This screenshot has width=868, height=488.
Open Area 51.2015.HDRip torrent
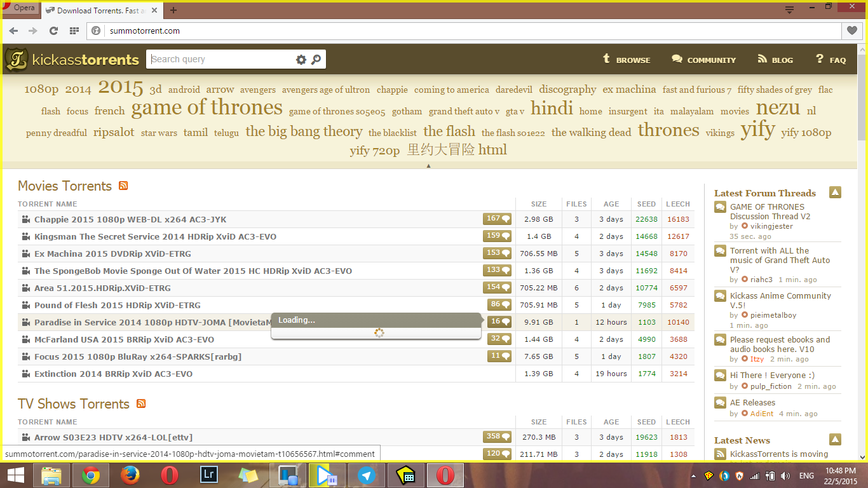tap(102, 288)
